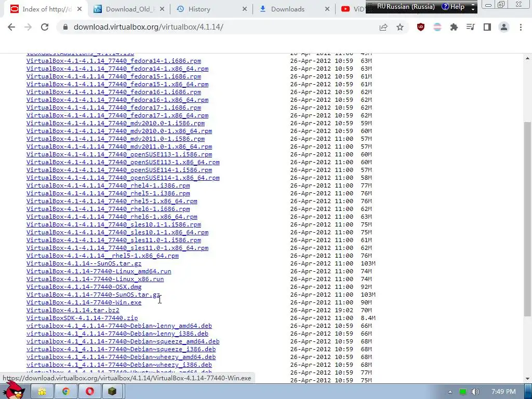Image resolution: width=532 pixels, height=399 pixels.
Task: Click the scrollbar down arrow
Action: coord(528,379)
